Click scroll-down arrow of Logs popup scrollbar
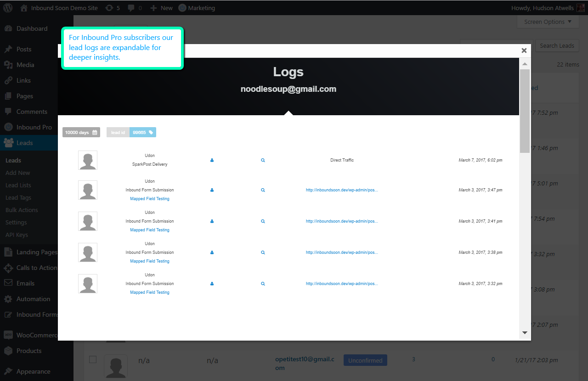 click(525, 332)
